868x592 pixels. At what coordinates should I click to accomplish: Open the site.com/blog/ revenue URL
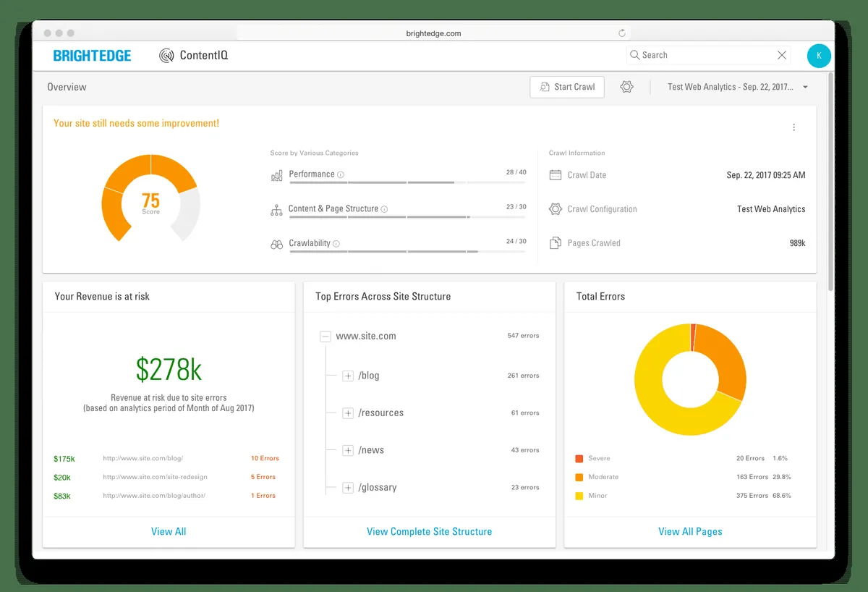point(142,458)
